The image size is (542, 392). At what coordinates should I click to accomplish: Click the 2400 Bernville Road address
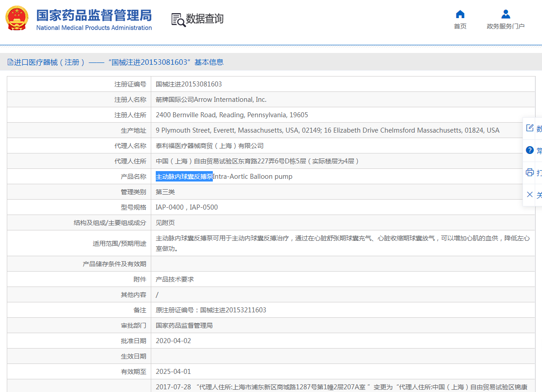pos(231,115)
